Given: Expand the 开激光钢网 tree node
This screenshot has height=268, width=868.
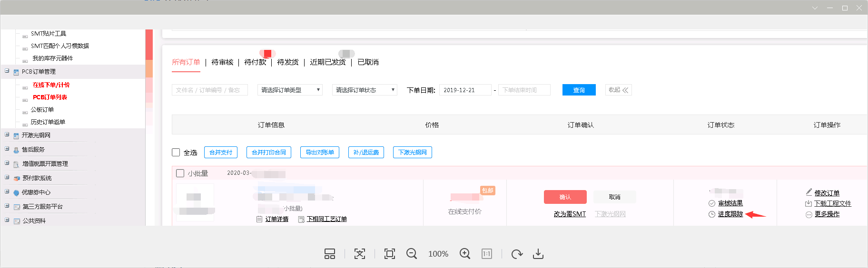Looking at the screenshot, I should tap(7, 134).
